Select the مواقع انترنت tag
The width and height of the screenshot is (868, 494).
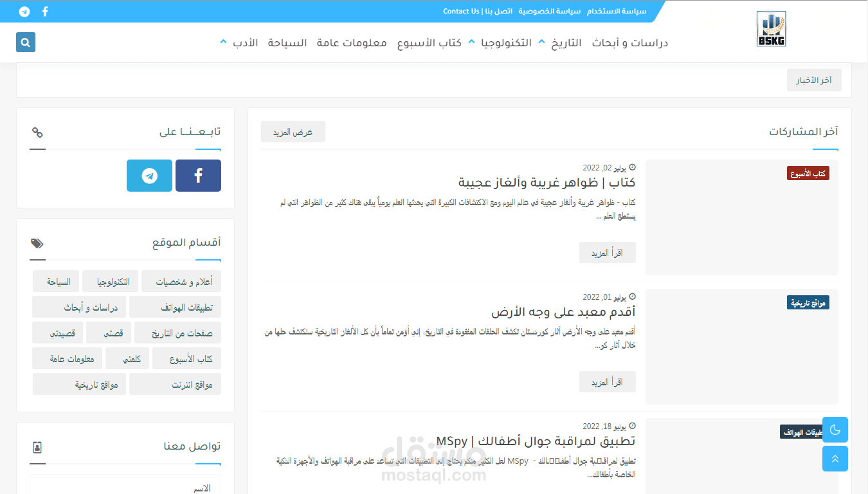tap(175, 384)
